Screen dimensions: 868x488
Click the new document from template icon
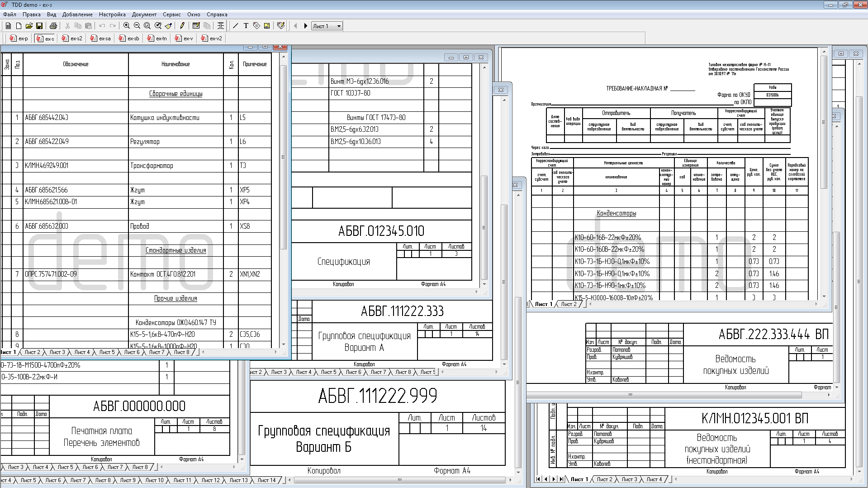[8, 26]
